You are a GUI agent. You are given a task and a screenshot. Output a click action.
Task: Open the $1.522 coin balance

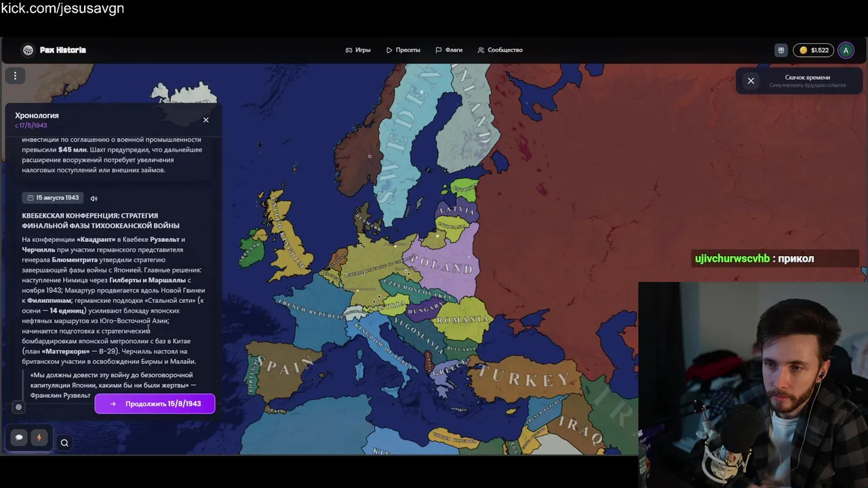click(814, 50)
